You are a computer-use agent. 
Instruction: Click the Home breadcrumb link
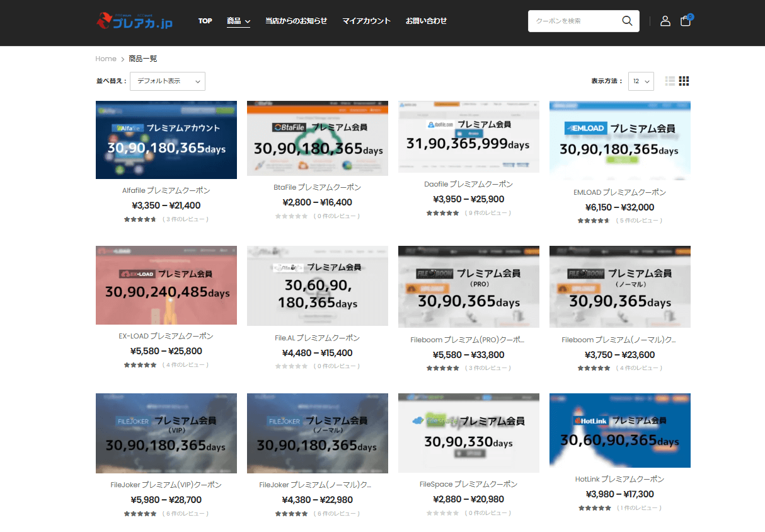tap(106, 59)
